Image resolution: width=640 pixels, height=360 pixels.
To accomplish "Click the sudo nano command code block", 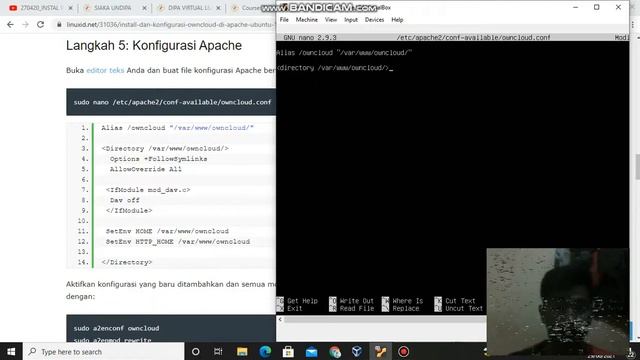I will click(171, 102).
